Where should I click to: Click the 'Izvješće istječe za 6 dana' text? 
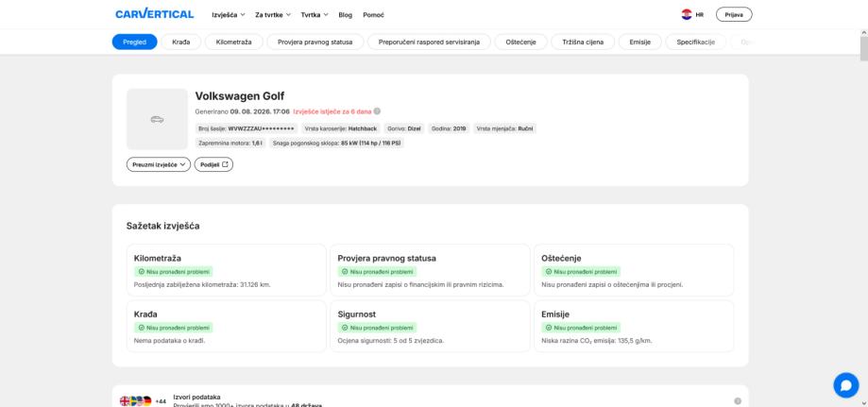pos(332,111)
